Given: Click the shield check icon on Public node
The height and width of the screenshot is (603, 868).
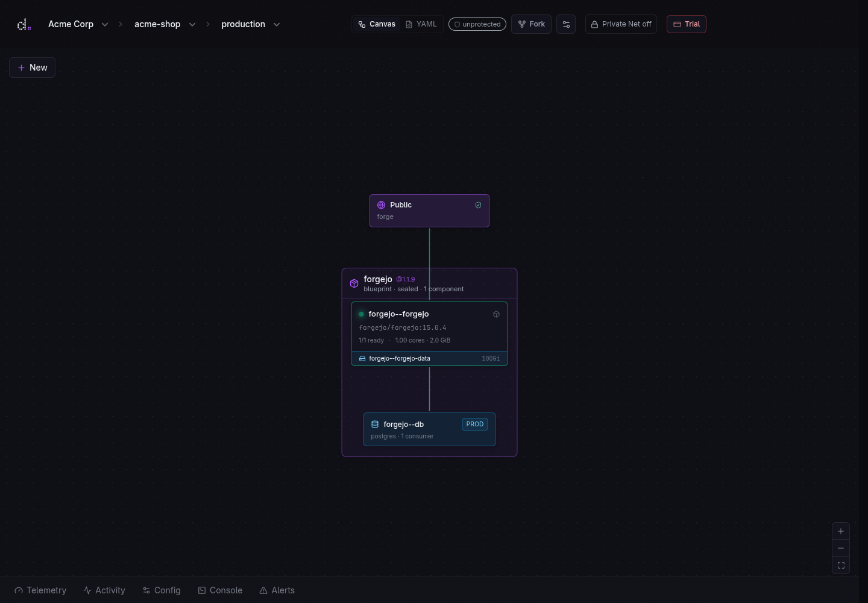Looking at the screenshot, I should pos(478,205).
